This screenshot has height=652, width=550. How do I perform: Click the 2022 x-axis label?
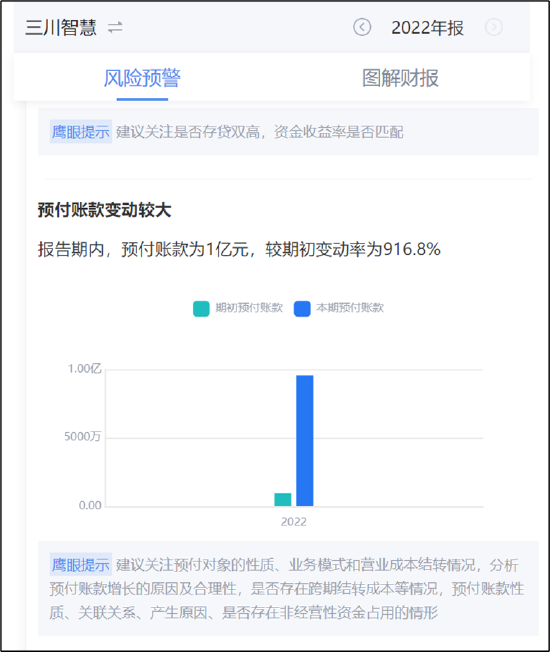pyautogui.click(x=293, y=521)
